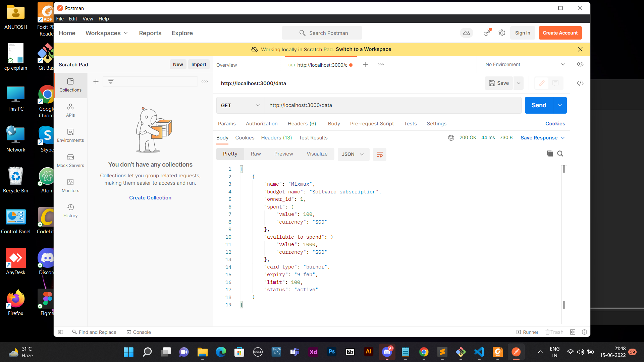Image resolution: width=644 pixels, height=362 pixels.
Task: Open the APIs sidebar panel
Action: coord(70,110)
